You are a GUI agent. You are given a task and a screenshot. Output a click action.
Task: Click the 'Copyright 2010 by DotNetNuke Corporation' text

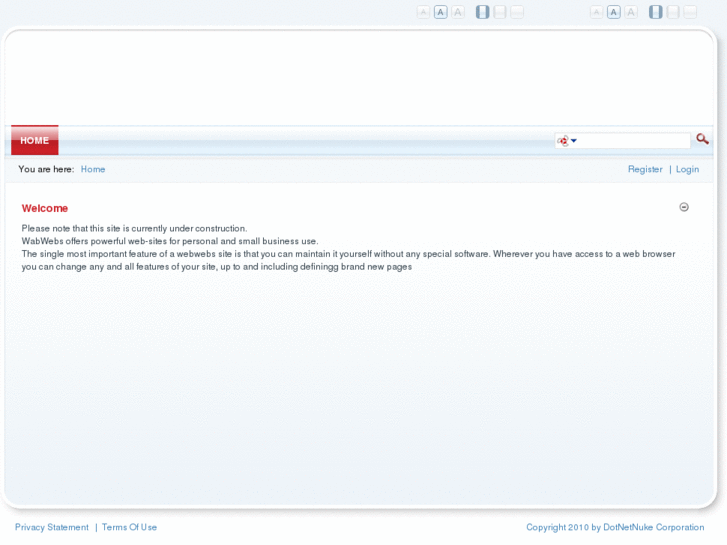point(615,527)
